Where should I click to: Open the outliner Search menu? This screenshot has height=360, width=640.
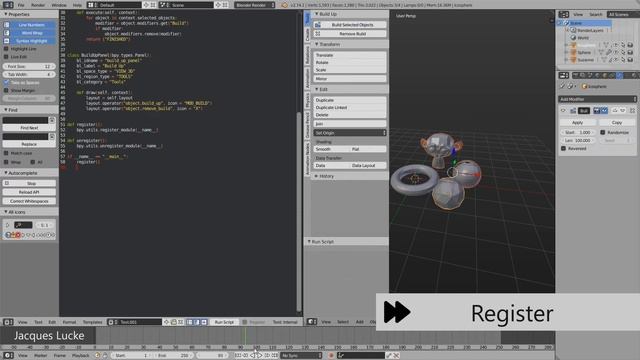[596, 14]
